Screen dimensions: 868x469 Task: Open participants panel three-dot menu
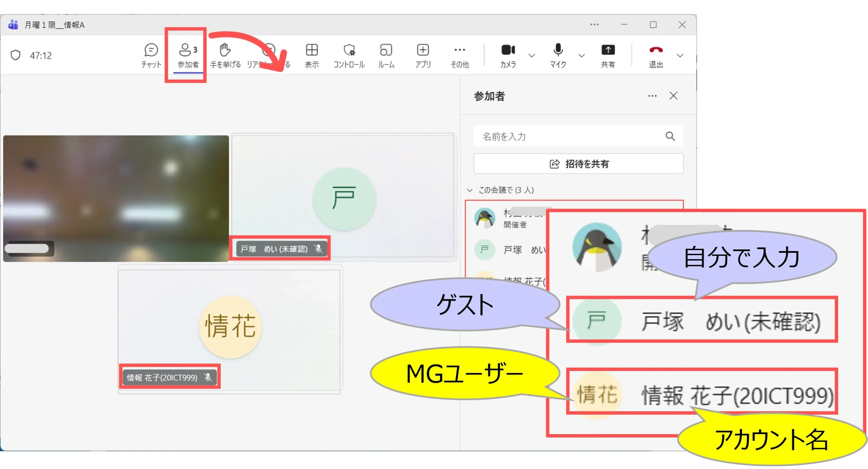pyautogui.click(x=652, y=96)
